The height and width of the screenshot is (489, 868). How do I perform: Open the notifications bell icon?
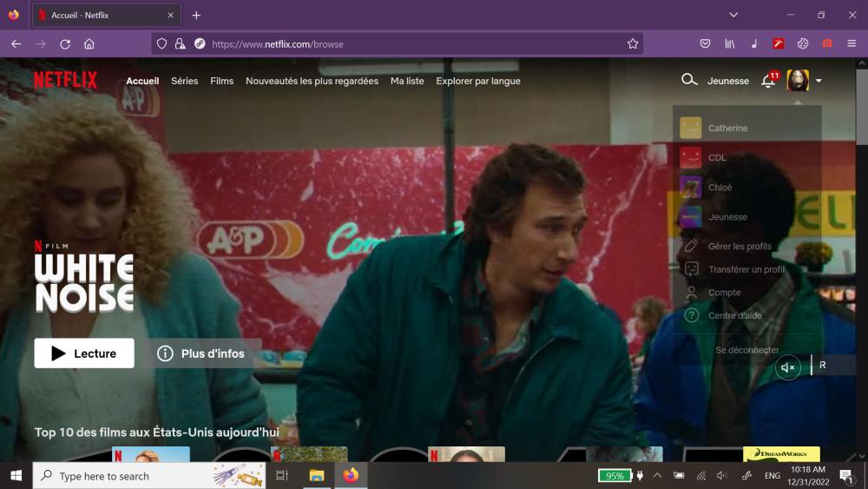[768, 81]
